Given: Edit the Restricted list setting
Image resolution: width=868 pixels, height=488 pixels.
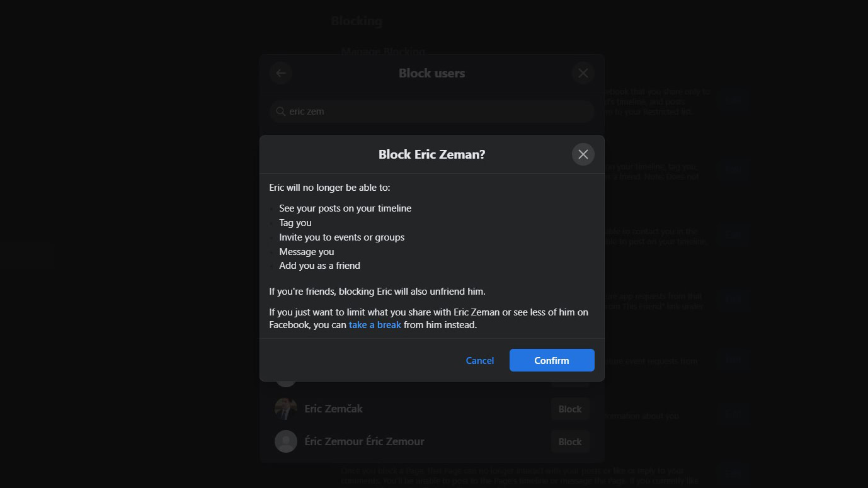Looking at the screenshot, I should pyautogui.click(x=731, y=101).
